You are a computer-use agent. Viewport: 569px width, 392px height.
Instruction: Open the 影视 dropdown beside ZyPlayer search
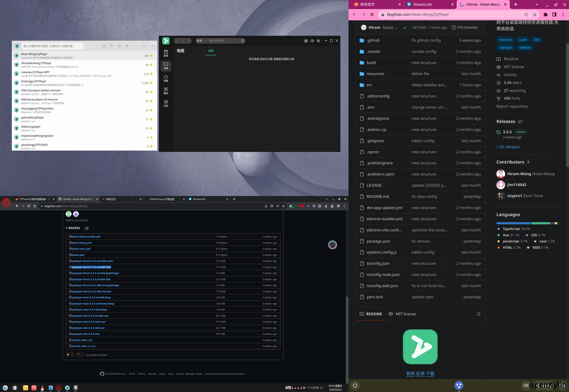pyautogui.click(x=201, y=41)
